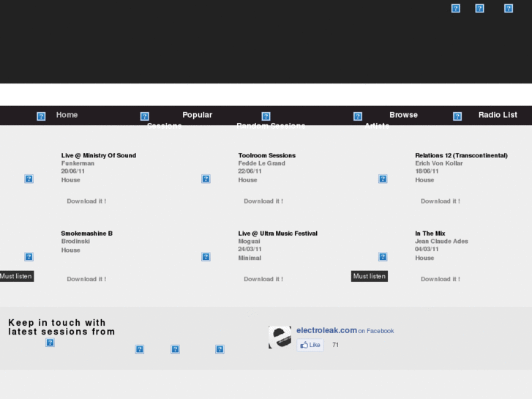
Task: Click artist name Fedde Le Grand
Action: pyautogui.click(x=261, y=163)
